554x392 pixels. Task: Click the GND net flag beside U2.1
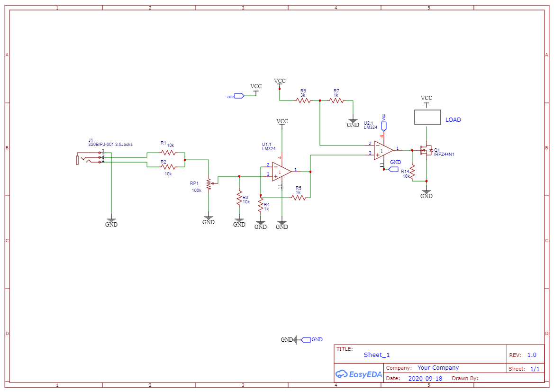[x=393, y=169]
